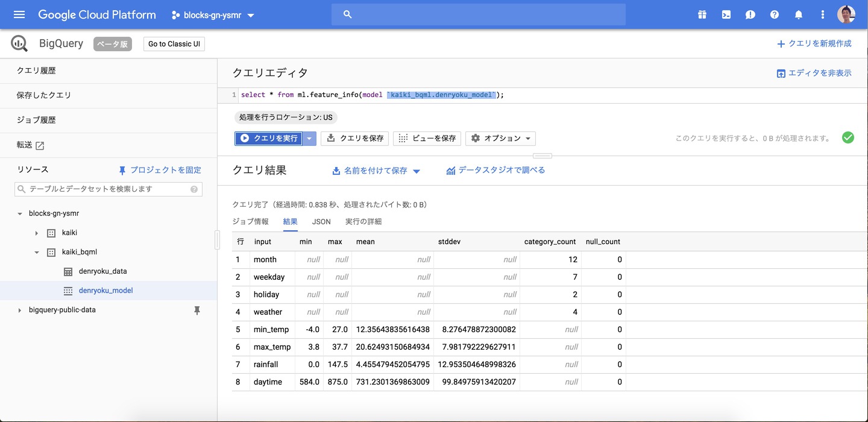Click the category_count column header
Screen dimensions: 868x422
coord(550,242)
